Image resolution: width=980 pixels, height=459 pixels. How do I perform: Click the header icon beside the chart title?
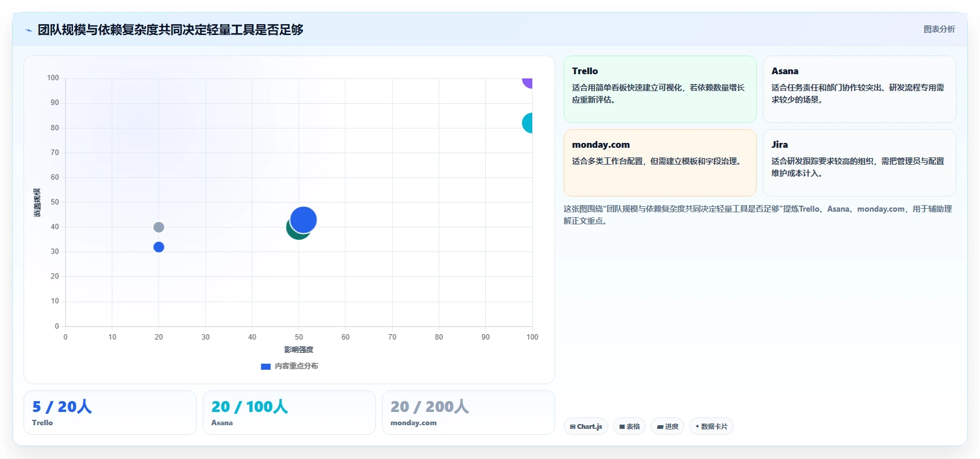pyautogui.click(x=28, y=30)
